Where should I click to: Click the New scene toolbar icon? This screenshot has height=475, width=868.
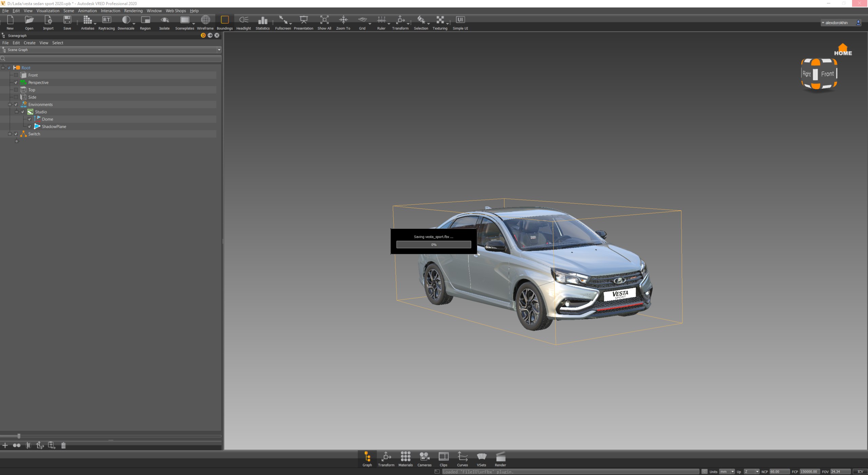[10, 20]
